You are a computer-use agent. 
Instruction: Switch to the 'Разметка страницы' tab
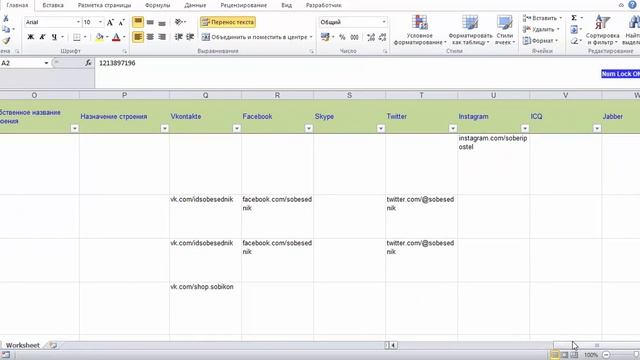pyautogui.click(x=104, y=5)
